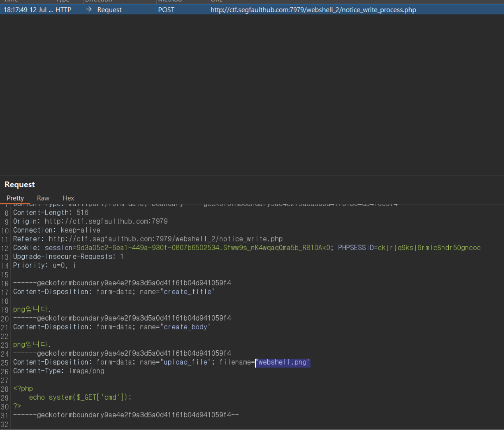This screenshot has width=504, height=430.
Task: Click the bold Request panel heading
Action: pos(20,184)
